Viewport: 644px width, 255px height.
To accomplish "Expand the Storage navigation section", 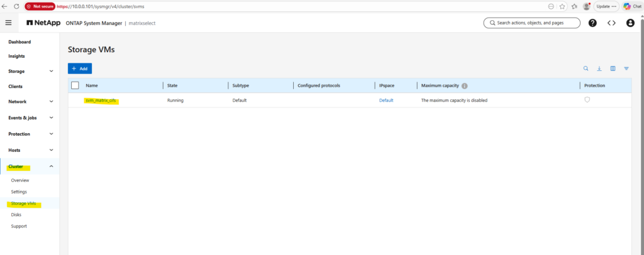I will pos(51,72).
